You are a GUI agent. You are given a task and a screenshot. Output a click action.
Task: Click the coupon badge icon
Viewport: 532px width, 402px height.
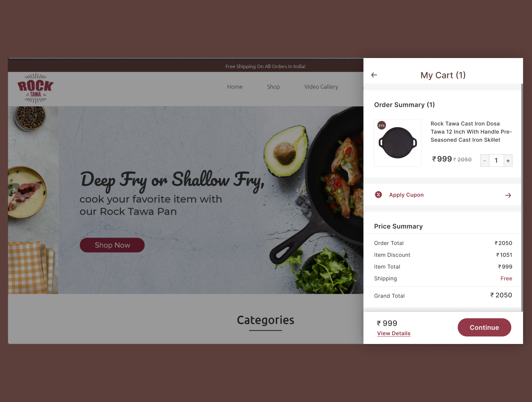pyautogui.click(x=378, y=195)
